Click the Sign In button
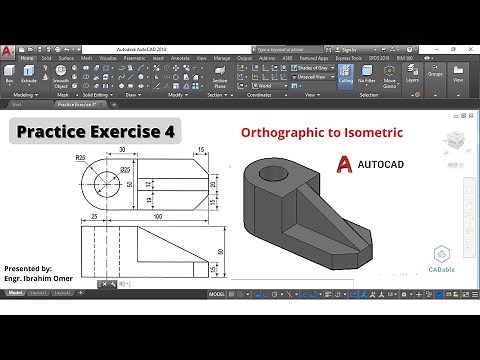Viewport: 480px width, 360px height. [346, 50]
